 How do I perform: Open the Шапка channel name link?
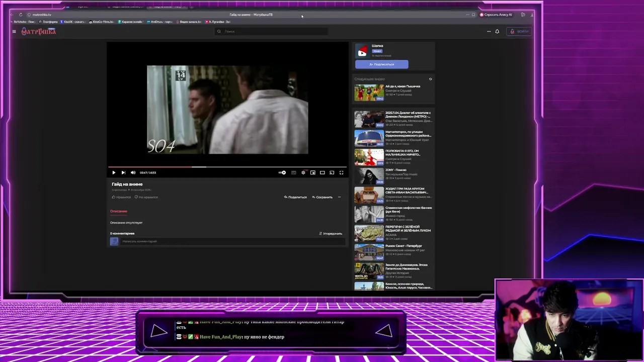pyautogui.click(x=377, y=46)
